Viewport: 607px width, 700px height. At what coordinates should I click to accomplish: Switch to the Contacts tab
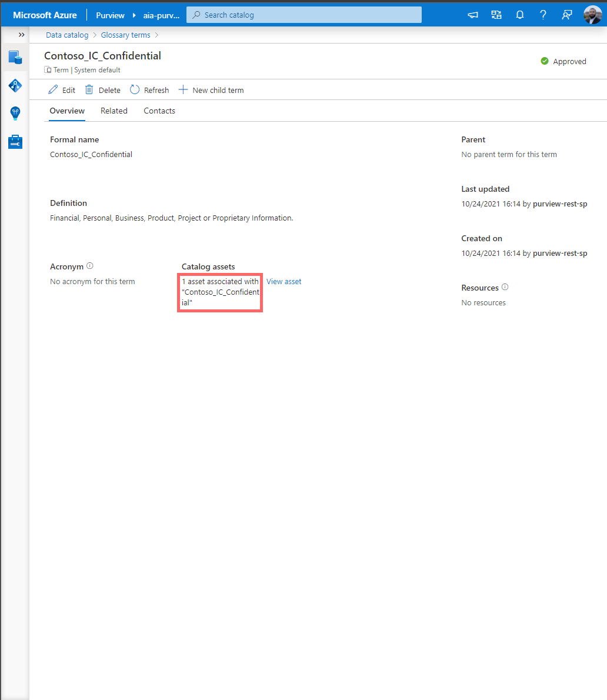159,111
